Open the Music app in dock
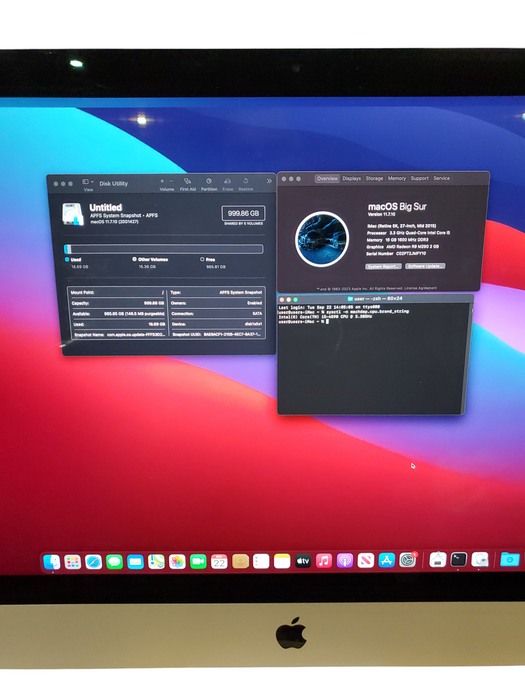This screenshot has width=525, height=700. 324,560
